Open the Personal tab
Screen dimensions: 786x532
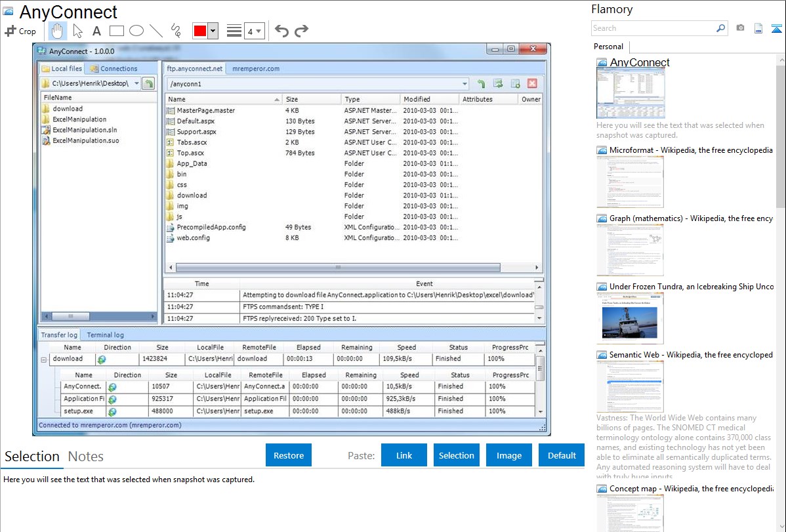[609, 47]
